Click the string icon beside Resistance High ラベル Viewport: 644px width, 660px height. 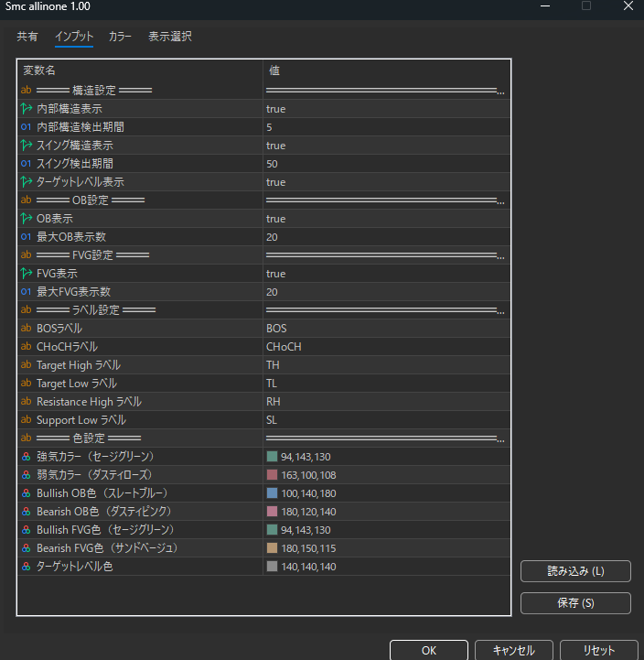click(x=27, y=401)
